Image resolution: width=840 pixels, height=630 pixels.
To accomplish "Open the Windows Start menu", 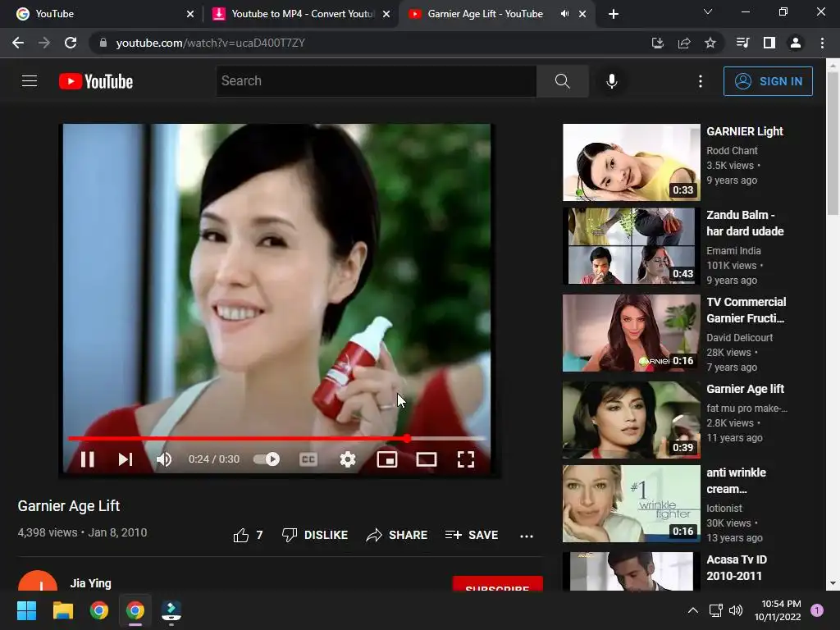I will pyautogui.click(x=27, y=610).
